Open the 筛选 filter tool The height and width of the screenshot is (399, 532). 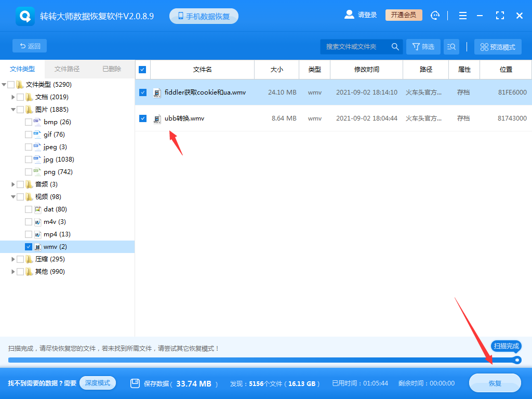point(423,46)
